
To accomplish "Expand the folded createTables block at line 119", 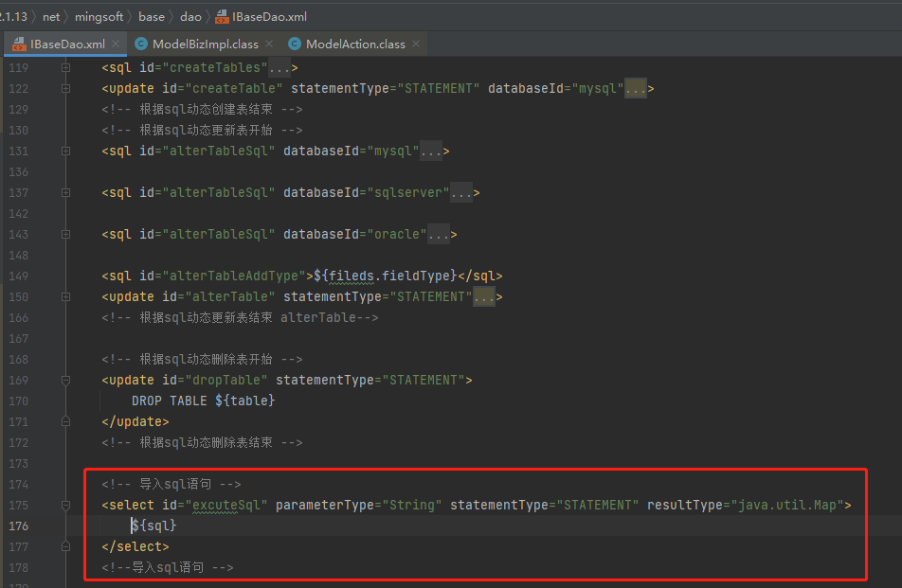I will (x=66, y=68).
